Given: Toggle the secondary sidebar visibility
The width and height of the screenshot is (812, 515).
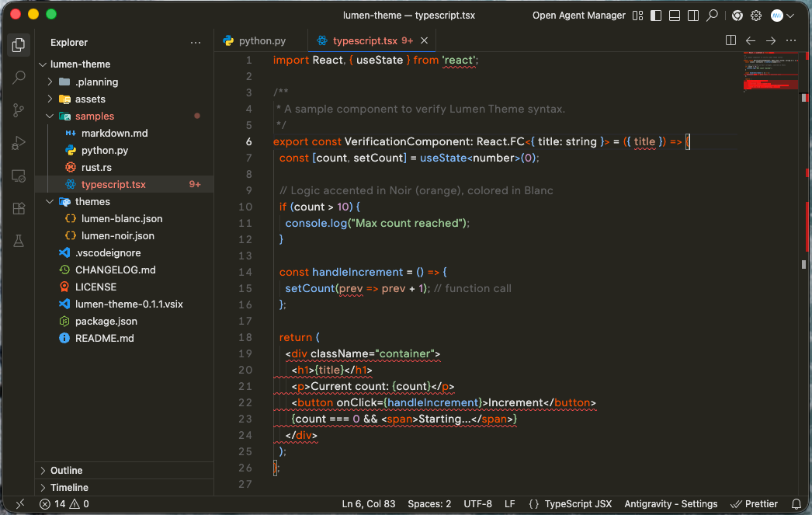Looking at the screenshot, I should click(x=693, y=16).
